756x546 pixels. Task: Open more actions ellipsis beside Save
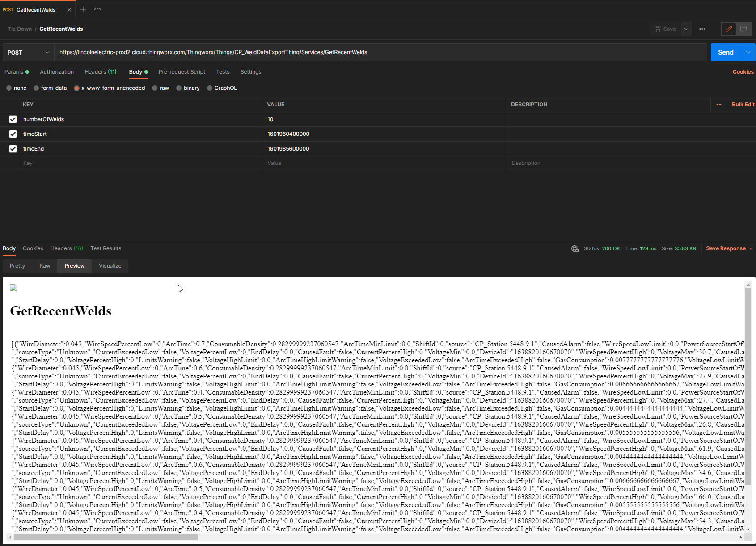click(702, 29)
